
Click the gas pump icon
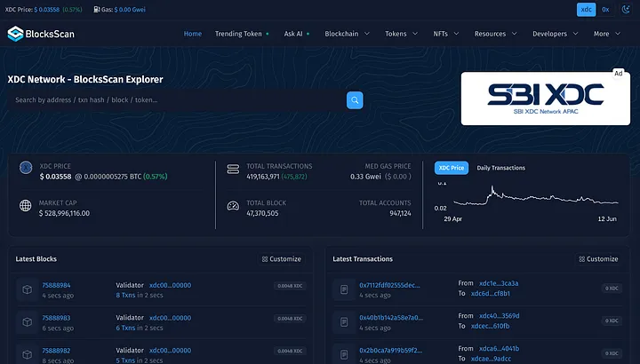[97, 10]
